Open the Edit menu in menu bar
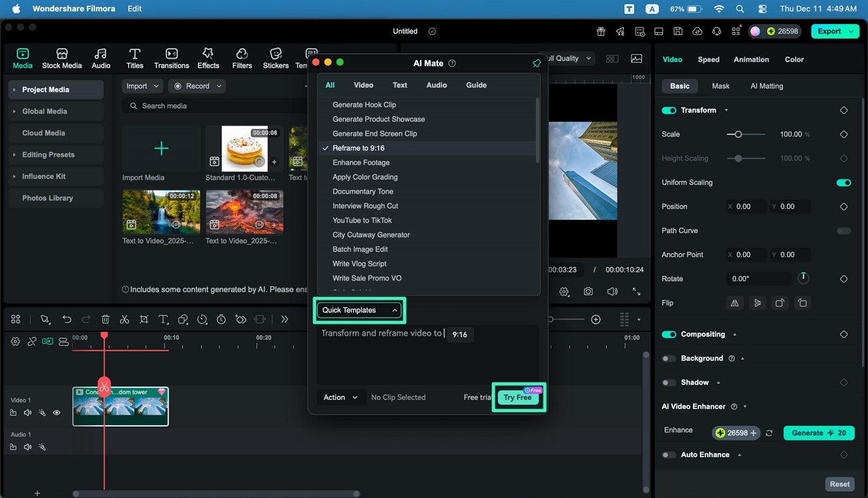This screenshot has width=868, height=498. point(134,9)
